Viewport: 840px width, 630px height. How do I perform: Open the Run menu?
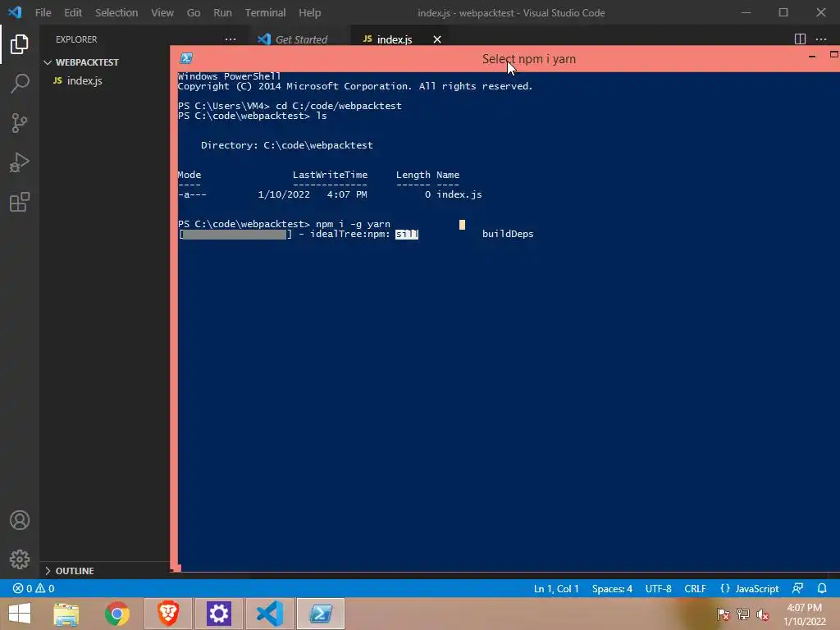(222, 12)
